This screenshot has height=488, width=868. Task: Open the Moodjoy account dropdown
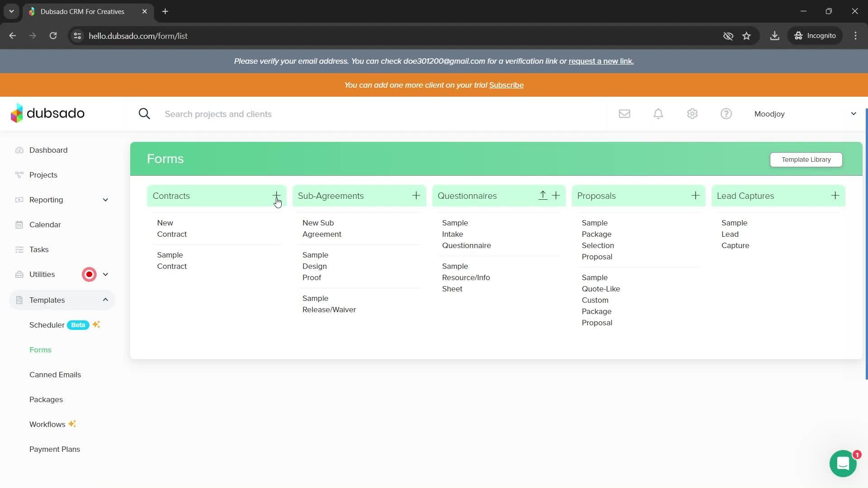pos(805,114)
